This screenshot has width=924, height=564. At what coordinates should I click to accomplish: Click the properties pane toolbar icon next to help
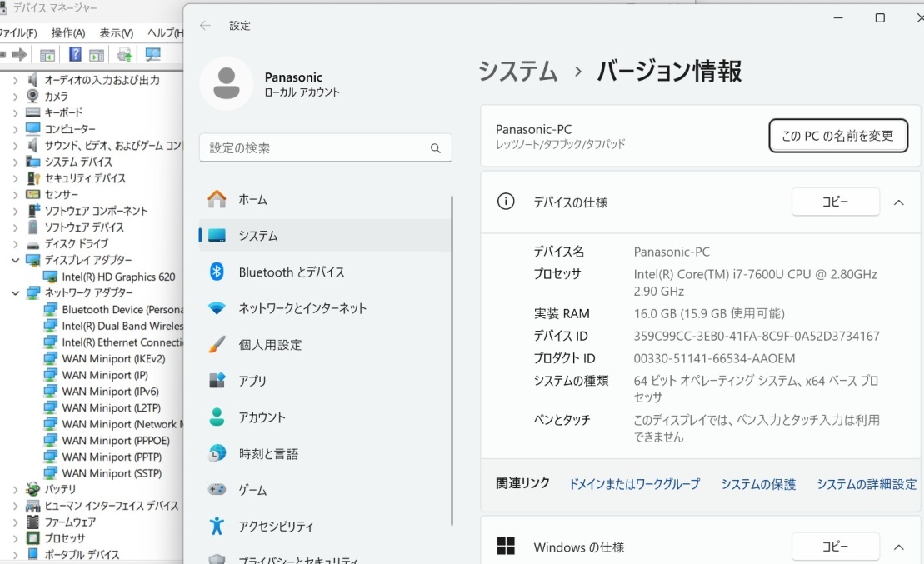coord(97,55)
